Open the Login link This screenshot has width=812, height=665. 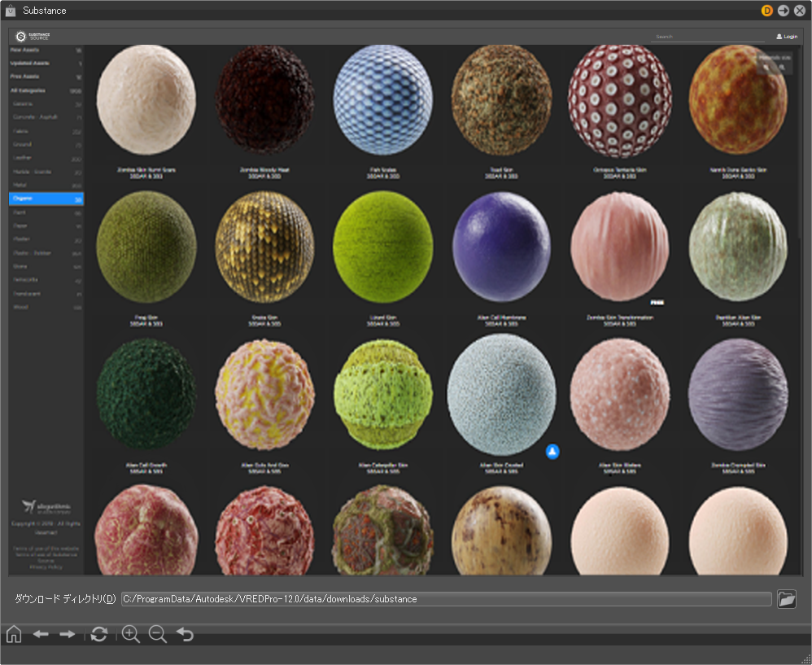(787, 37)
